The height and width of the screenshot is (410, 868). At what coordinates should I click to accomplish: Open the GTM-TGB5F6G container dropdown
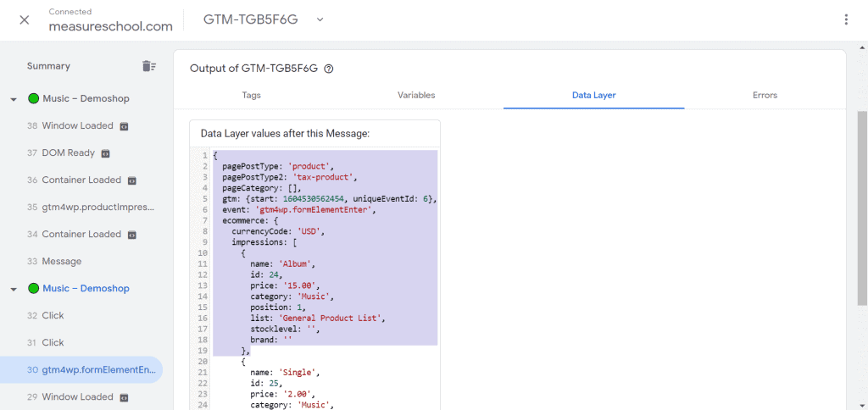320,19
